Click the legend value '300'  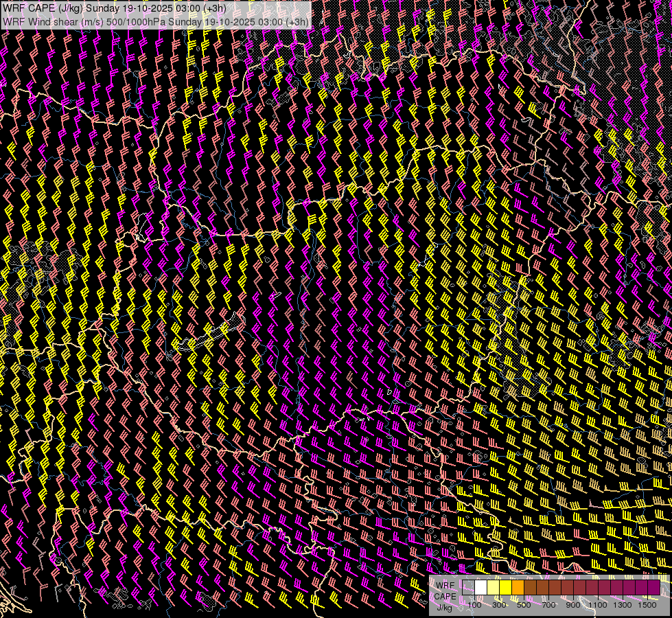pos(499,605)
